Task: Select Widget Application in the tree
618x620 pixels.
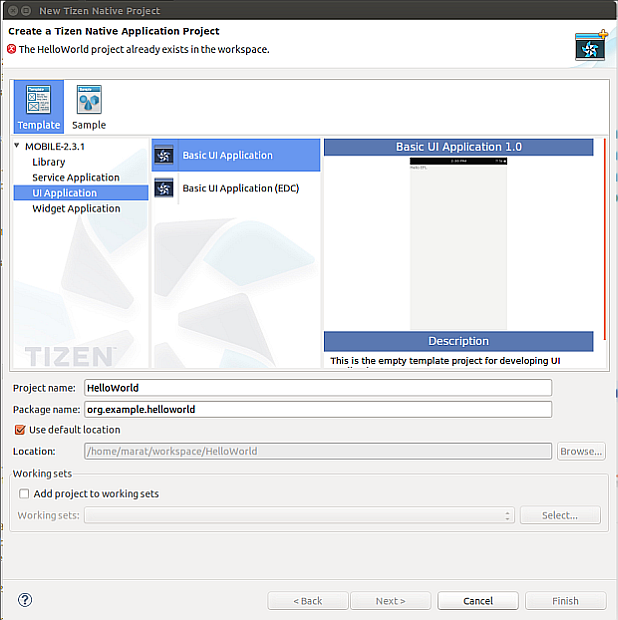Action: click(x=76, y=208)
